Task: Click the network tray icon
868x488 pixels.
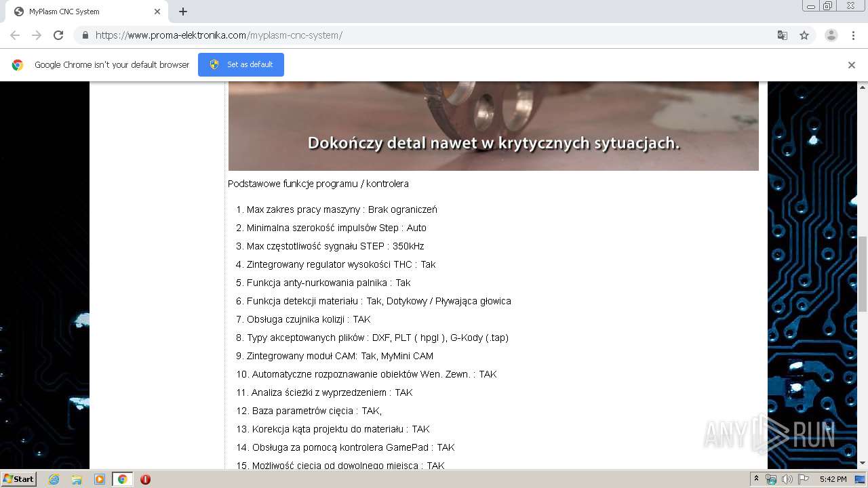Action: (x=771, y=479)
